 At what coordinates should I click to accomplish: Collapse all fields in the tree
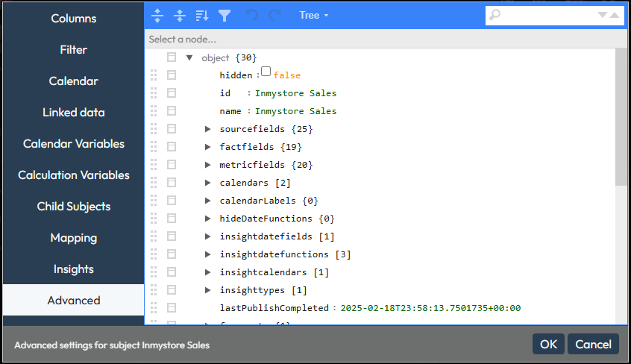point(180,16)
